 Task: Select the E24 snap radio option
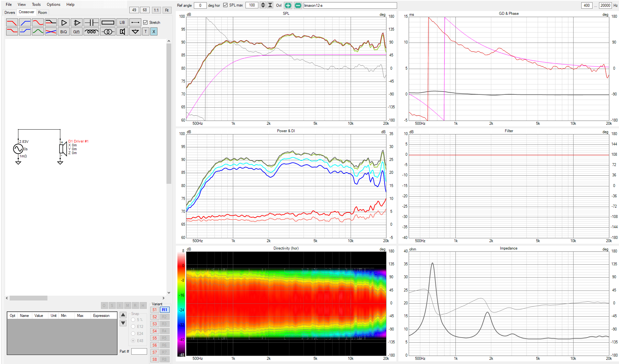click(133, 334)
